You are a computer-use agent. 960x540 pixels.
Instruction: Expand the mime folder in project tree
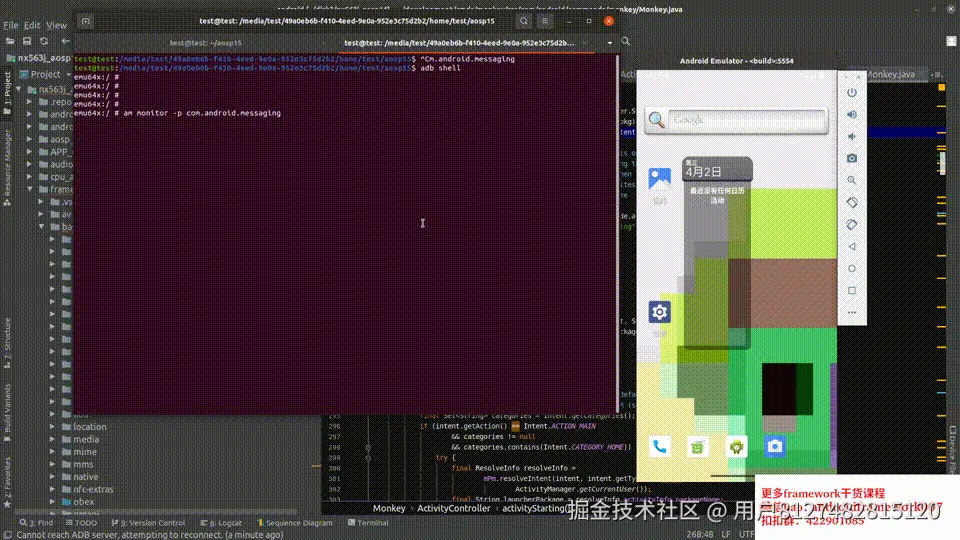53,452
